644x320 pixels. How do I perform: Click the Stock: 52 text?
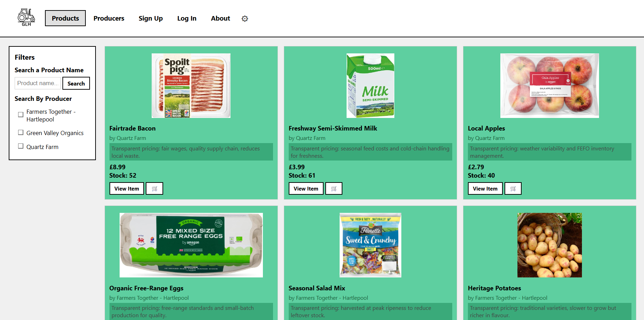[123, 176]
